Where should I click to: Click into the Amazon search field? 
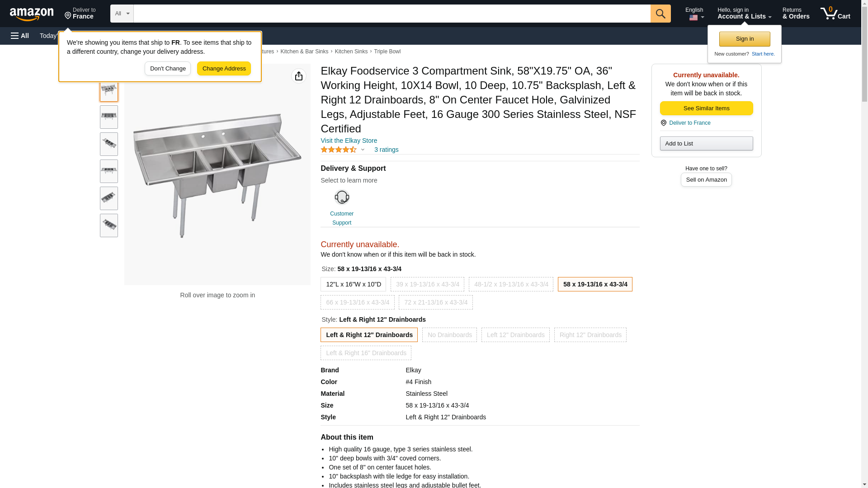(x=392, y=14)
